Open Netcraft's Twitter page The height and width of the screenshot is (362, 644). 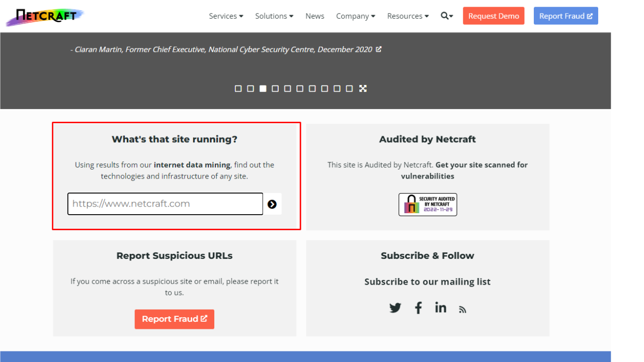click(x=395, y=308)
